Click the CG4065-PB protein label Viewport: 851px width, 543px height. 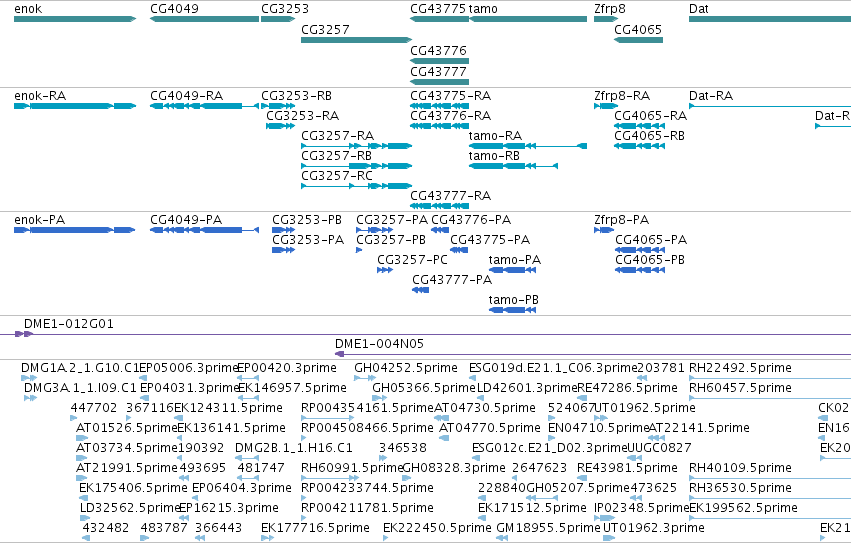[x=650, y=260]
